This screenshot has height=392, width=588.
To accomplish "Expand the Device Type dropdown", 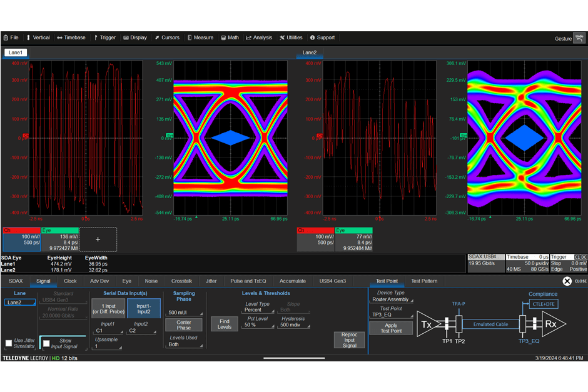I will point(392,299).
